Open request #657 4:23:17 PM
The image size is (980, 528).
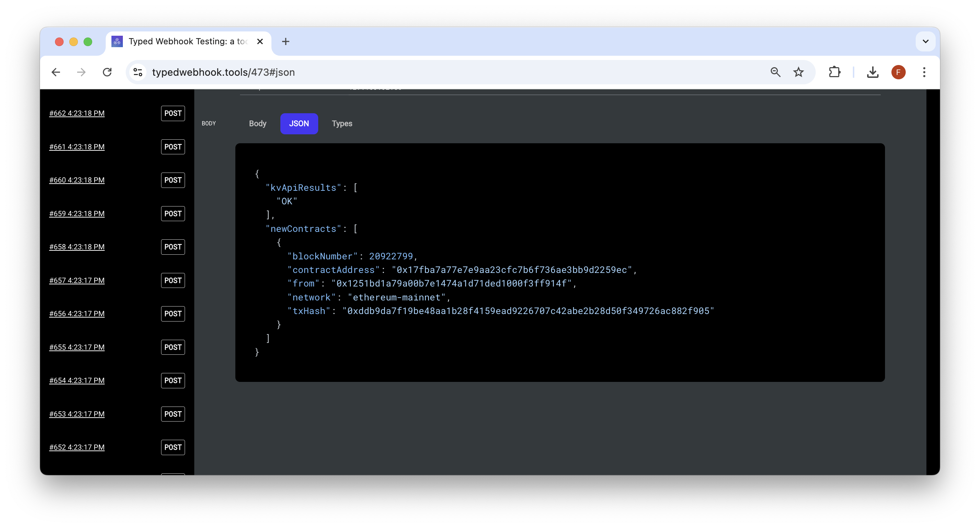[77, 280]
